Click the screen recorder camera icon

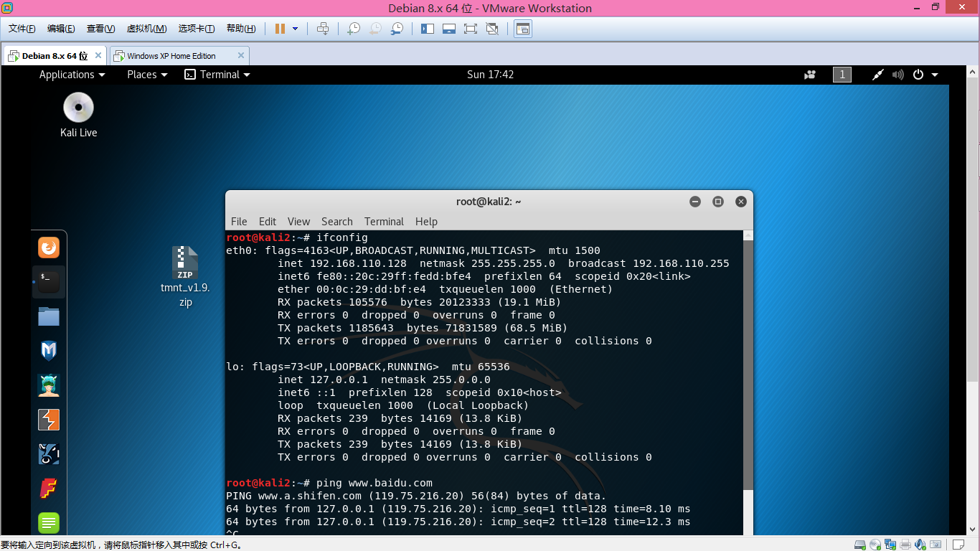[x=811, y=75]
